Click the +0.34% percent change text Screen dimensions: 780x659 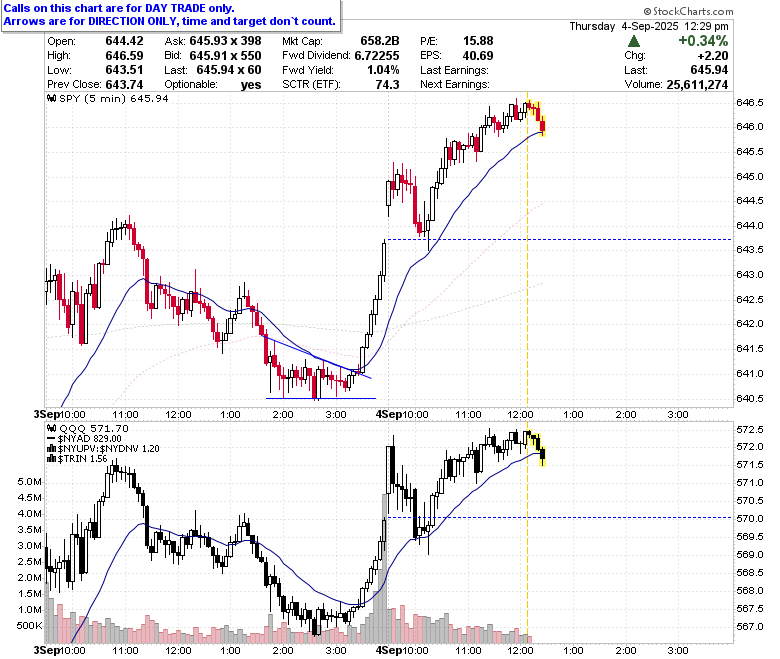tap(703, 40)
